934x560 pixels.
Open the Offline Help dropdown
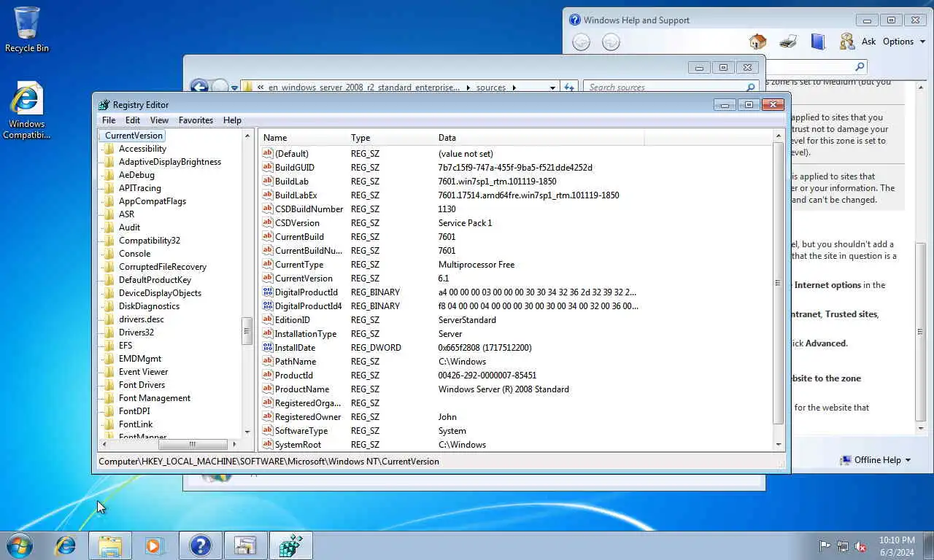(x=876, y=460)
